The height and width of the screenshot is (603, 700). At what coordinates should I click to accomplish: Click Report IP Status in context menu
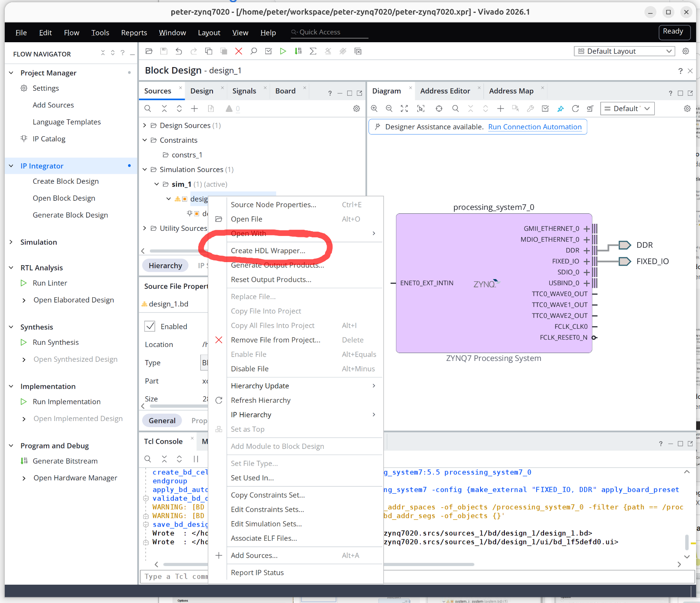coord(257,573)
